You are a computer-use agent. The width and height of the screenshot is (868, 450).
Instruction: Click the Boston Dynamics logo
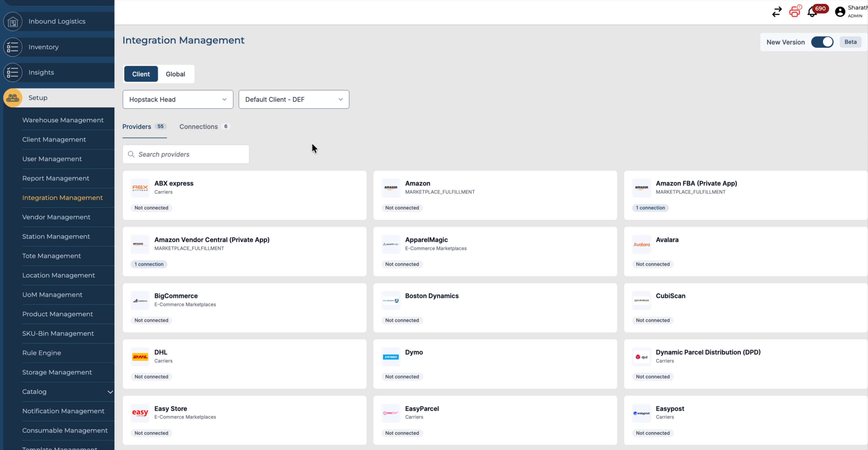(x=390, y=300)
